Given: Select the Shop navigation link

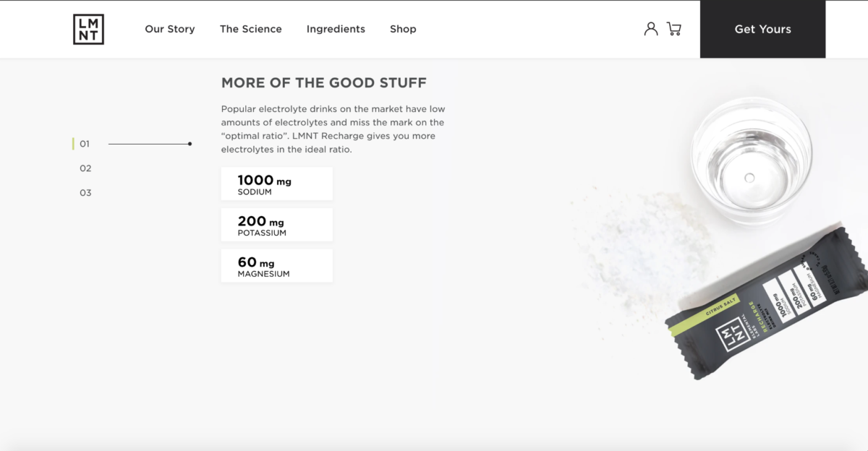Looking at the screenshot, I should pos(403,29).
